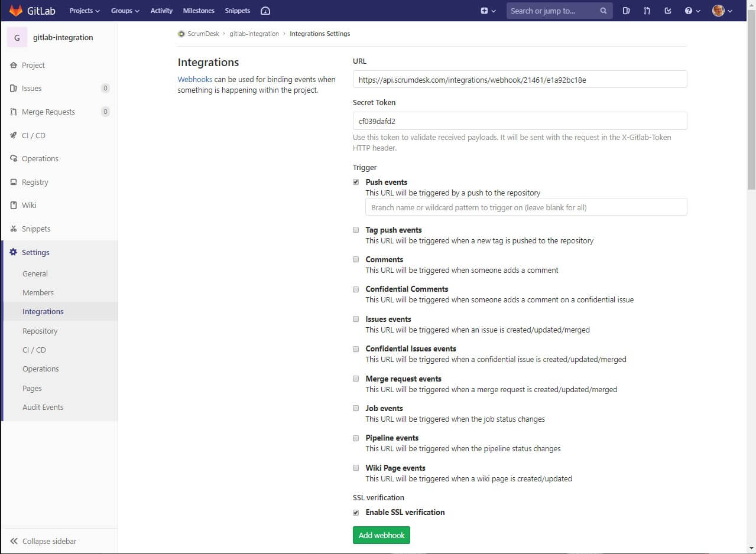Screen dimensions: 756x554
Task: Uncheck the Push events checkbox
Action: 356,182
